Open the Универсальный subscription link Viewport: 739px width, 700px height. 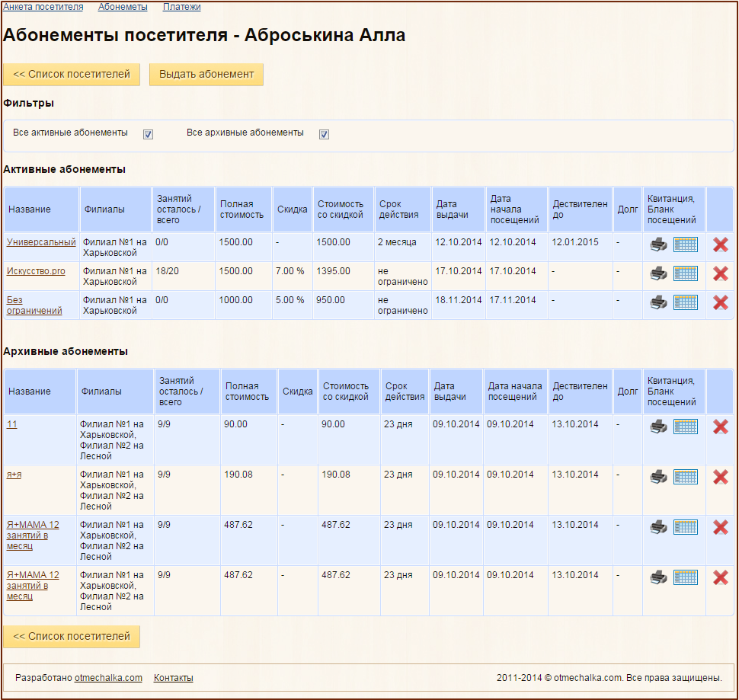(41, 242)
